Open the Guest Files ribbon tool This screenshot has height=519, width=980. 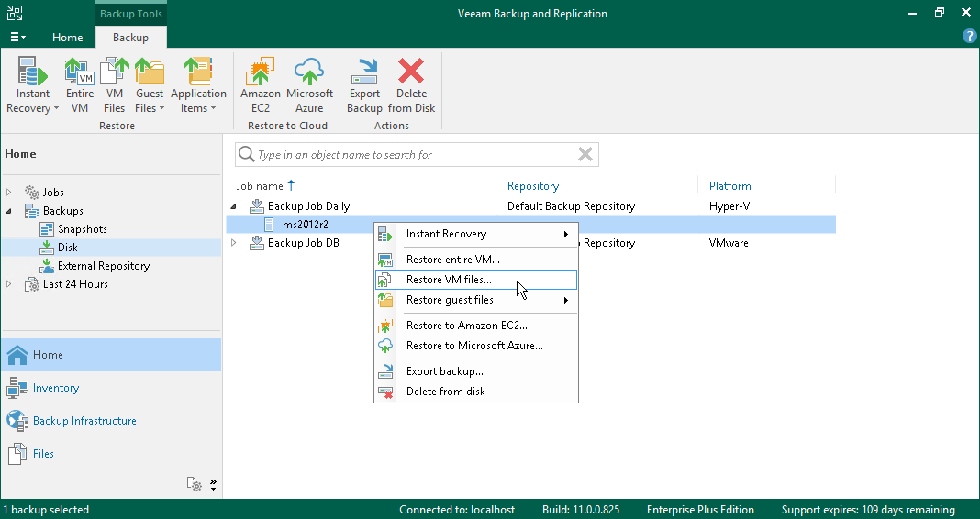coord(150,85)
